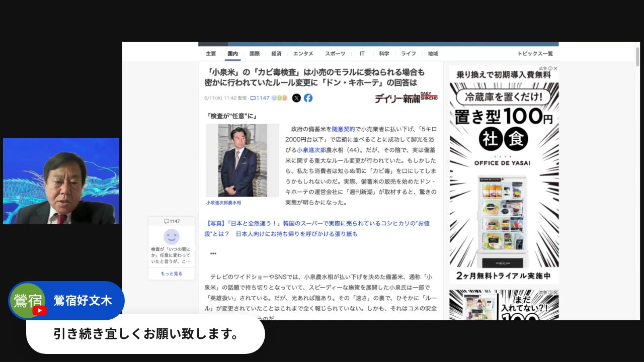Image resolution: width=644 pixels, height=362 pixels.
Task: Open the 1147 comments link under headline
Action: pyautogui.click(x=260, y=98)
